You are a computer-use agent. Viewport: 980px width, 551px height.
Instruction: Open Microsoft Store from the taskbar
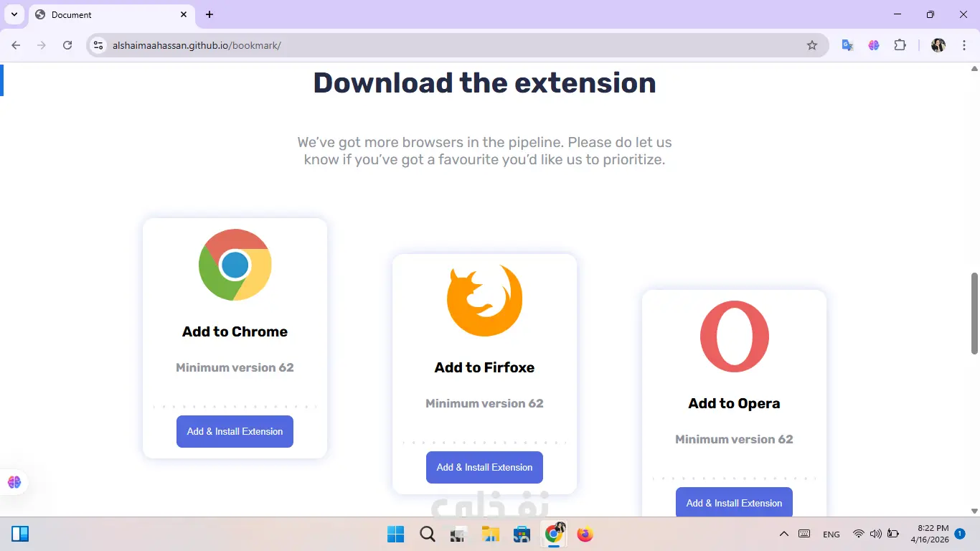[x=522, y=534]
